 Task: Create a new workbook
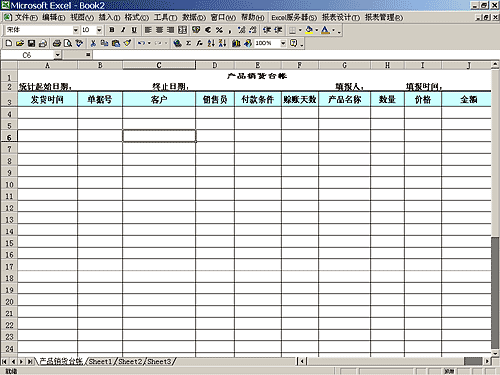coord(9,43)
